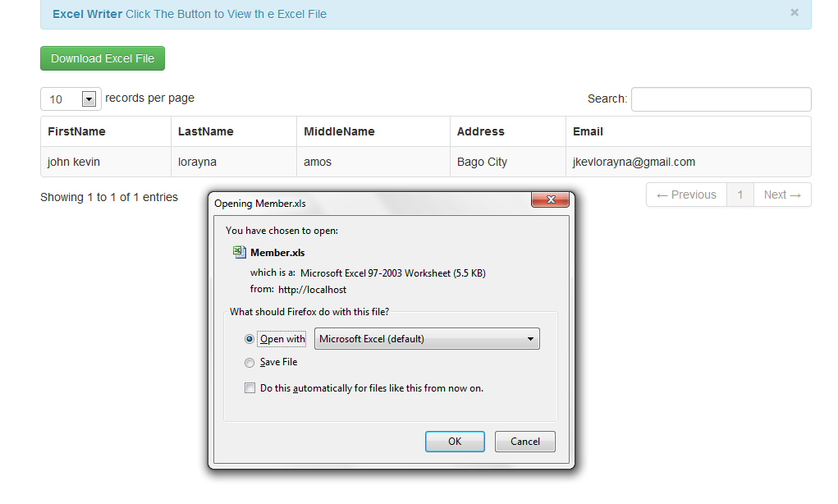Open the Microsoft Excel (default) application dropdown
This screenshot has height=504, width=838.
pyautogui.click(x=427, y=339)
